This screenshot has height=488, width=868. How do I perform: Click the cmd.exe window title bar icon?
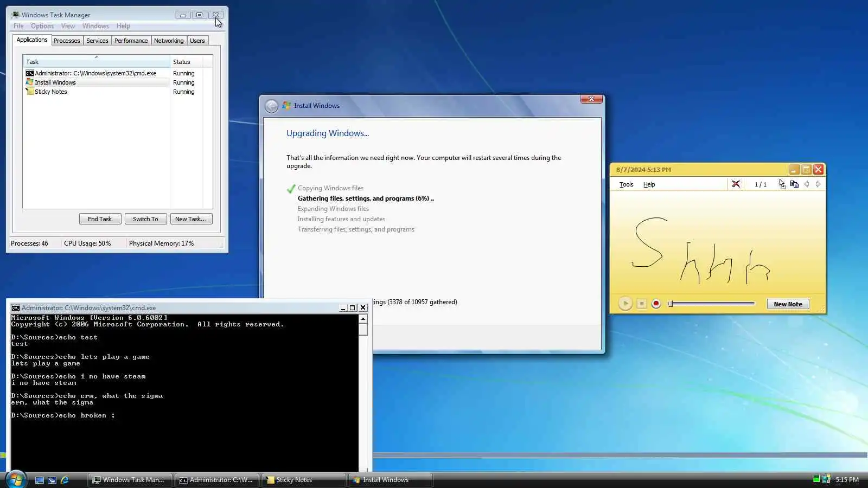[x=15, y=307]
